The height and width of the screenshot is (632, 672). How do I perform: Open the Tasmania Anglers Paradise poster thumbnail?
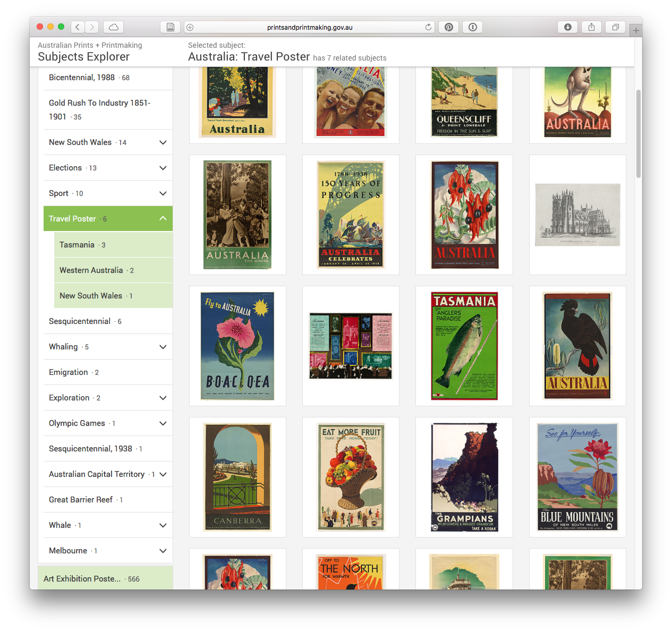pyautogui.click(x=464, y=346)
